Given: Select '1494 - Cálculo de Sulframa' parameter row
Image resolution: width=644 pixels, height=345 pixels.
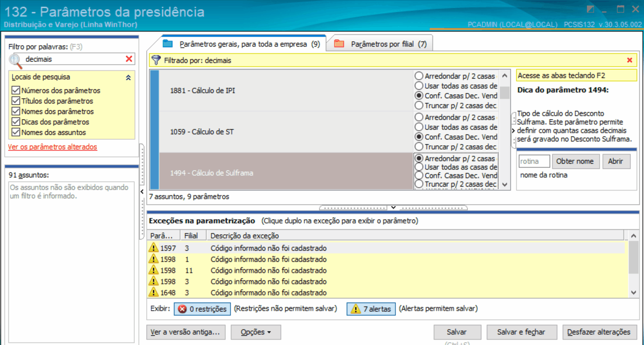Looking at the screenshot, I should 286,171.
